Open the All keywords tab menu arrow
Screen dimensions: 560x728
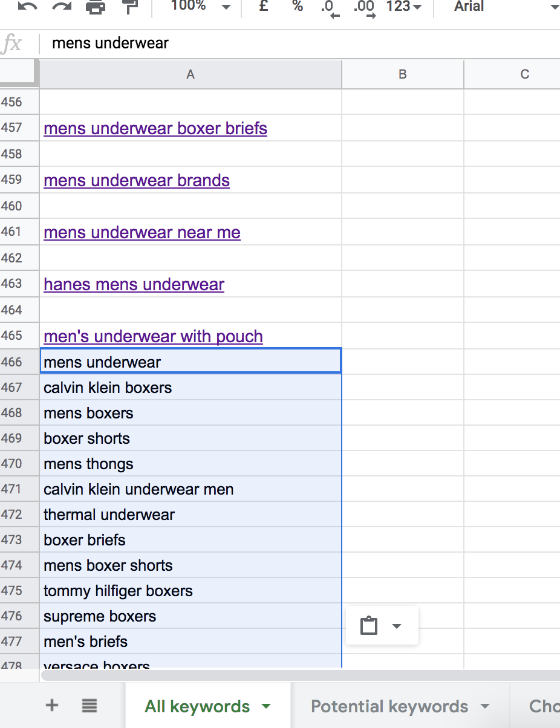pos(265,706)
